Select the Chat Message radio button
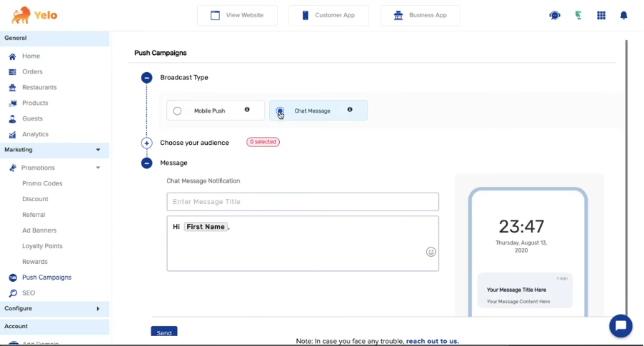Viewport: 644px width, 346px height. 280,111
